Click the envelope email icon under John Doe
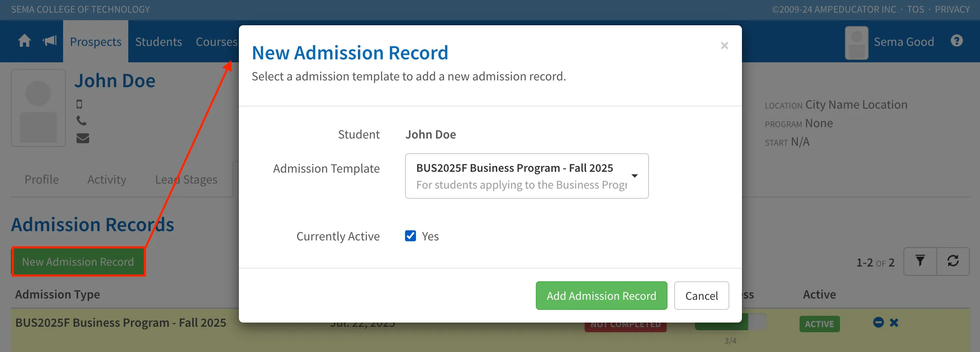 click(x=82, y=138)
